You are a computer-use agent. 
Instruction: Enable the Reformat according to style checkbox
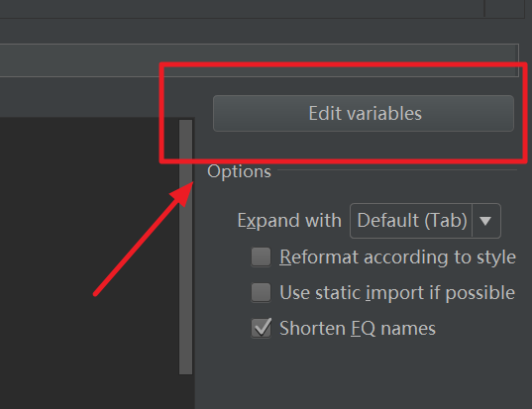point(261,256)
